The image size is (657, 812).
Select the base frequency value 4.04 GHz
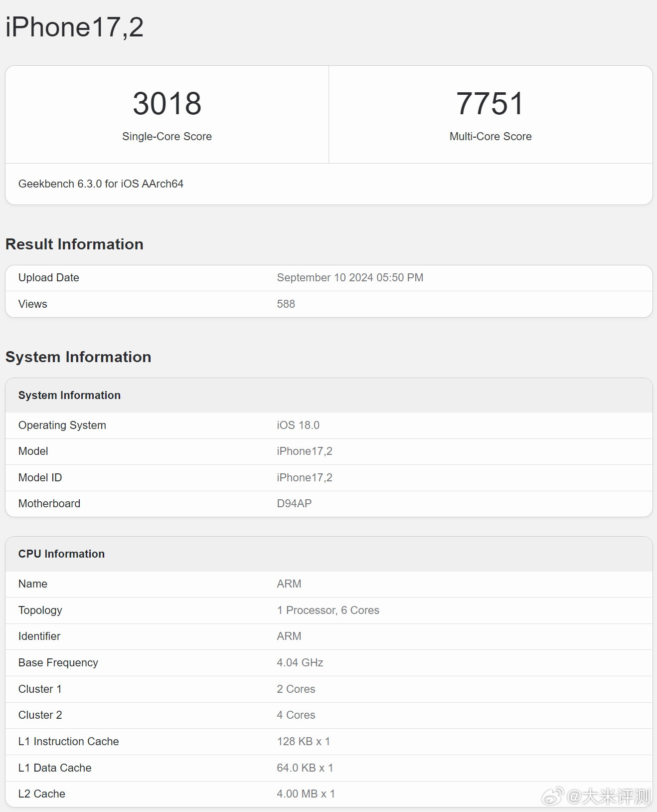300,663
